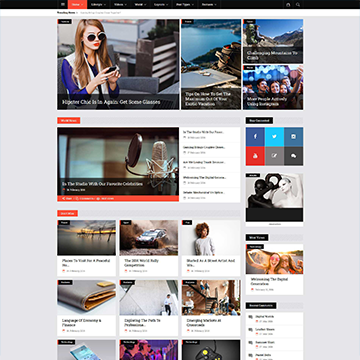Image resolution: width=360 pixels, height=360 pixels.
Task: Open the Twitter social tile
Action: click(275, 137)
